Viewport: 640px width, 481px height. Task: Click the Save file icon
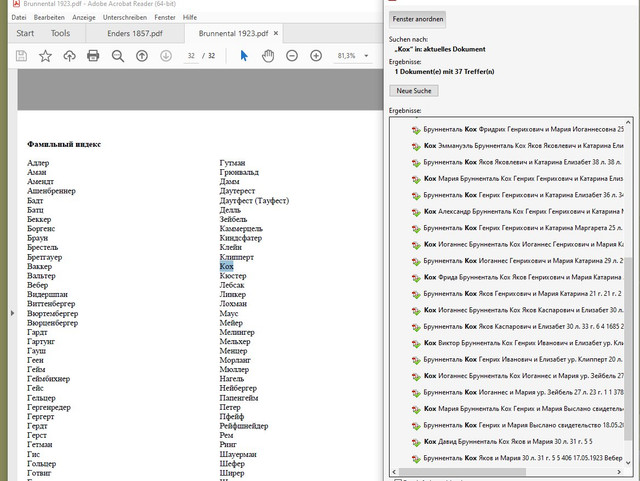tap(21, 56)
